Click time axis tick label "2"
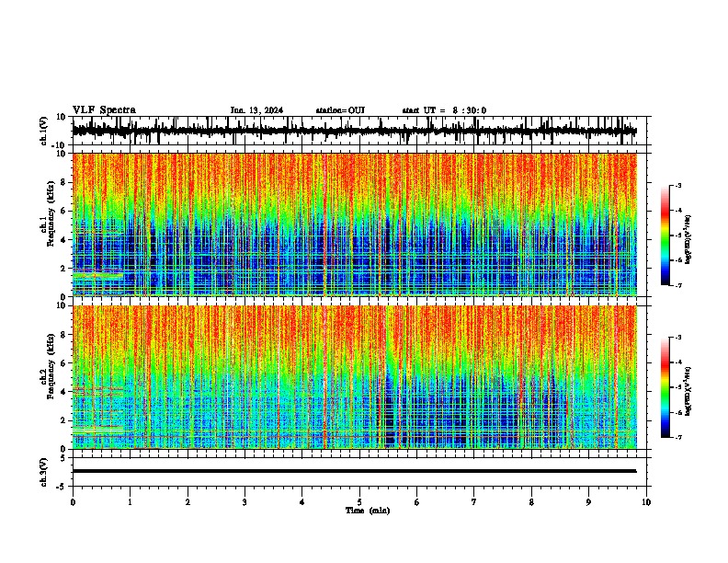Viewport: 728px width, 563px height. point(188,502)
